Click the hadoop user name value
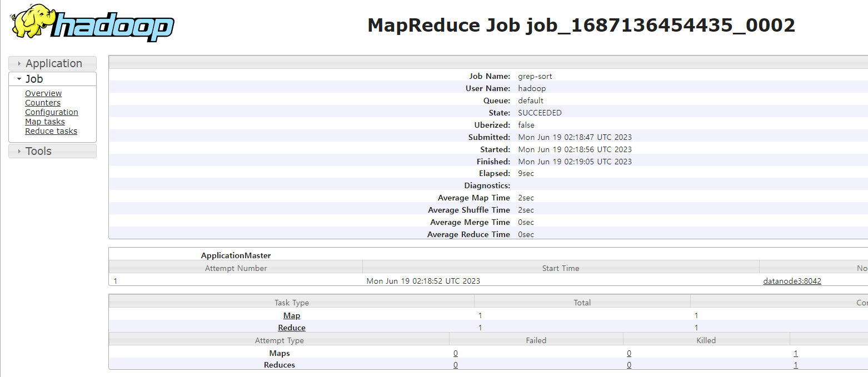Viewport: 868px width, 377px height. pyautogui.click(x=532, y=88)
